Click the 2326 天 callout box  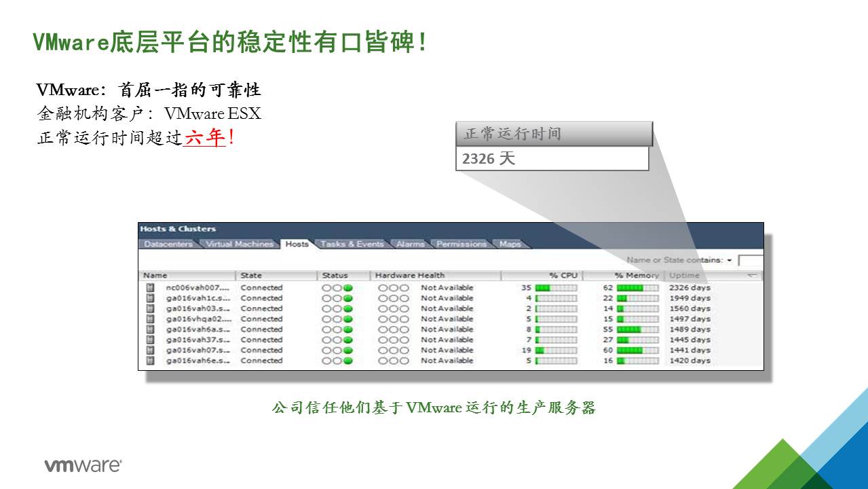point(552,159)
